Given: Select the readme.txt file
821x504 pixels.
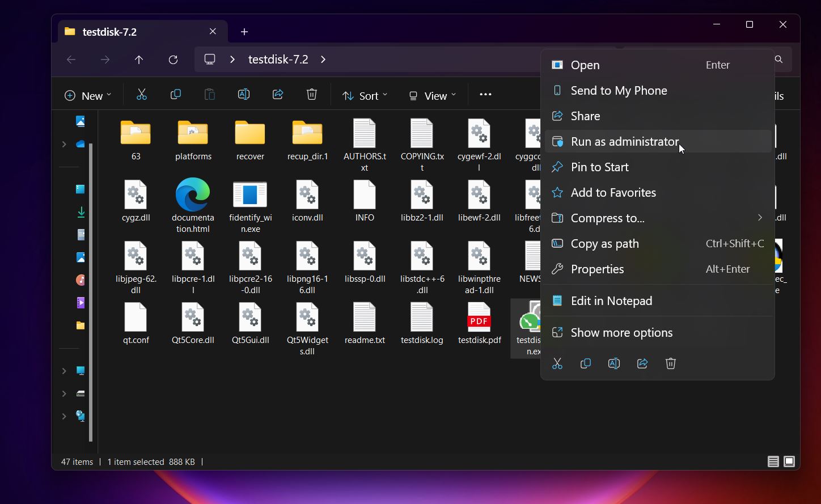Looking at the screenshot, I should 365,324.
